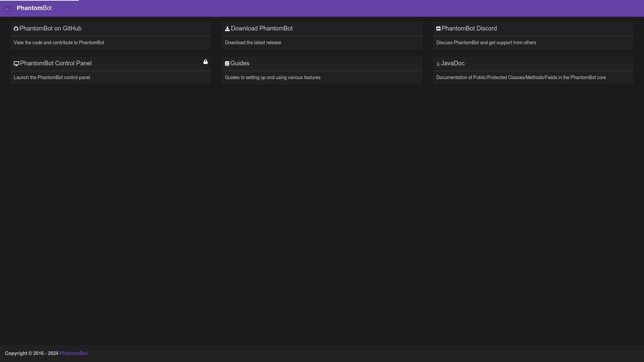Click the Java icon beside JavaDoc
The image size is (644, 362).
438,64
